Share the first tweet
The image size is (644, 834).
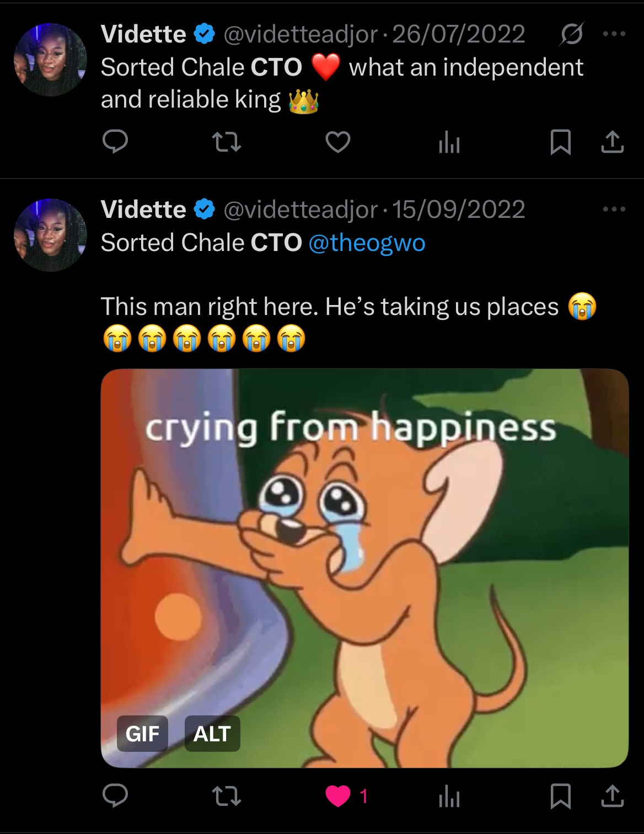pos(612,143)
